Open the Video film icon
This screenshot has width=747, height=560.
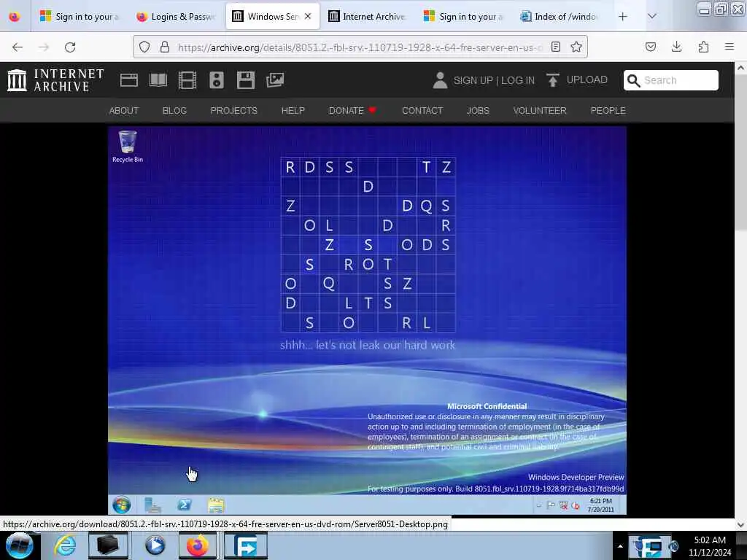(187, 80)
